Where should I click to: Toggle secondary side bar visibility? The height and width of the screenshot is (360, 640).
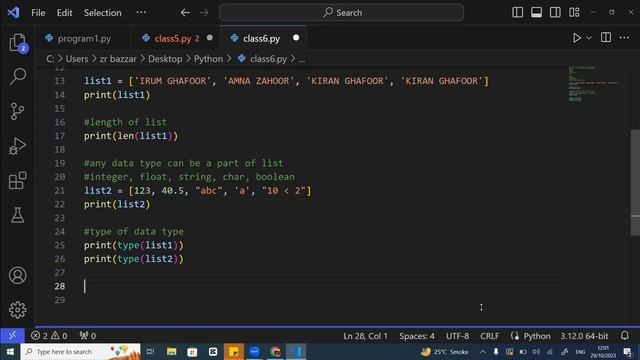point(555,13)
